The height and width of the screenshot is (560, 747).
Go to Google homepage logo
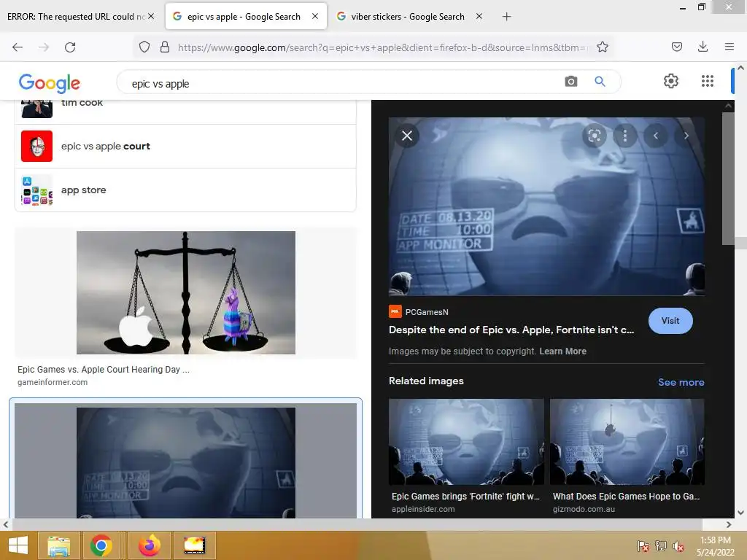coord(50,83)
